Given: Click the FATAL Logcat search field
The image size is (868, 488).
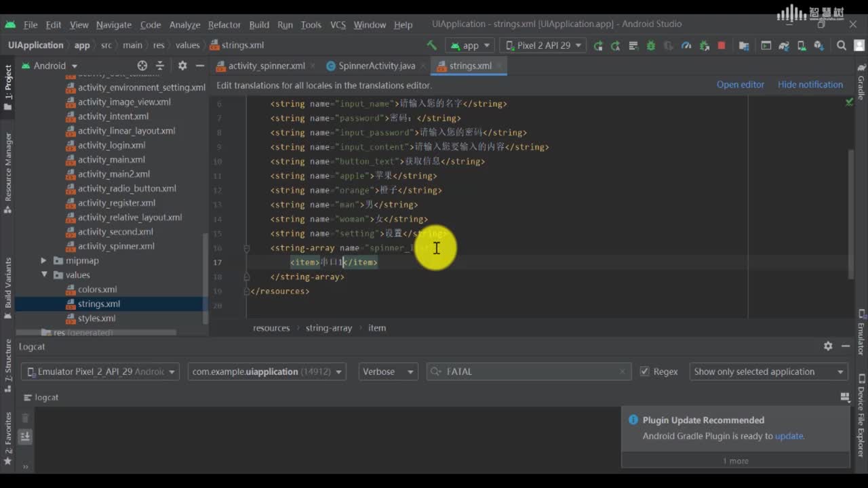Looking at the screenshot, I should 529,371.
